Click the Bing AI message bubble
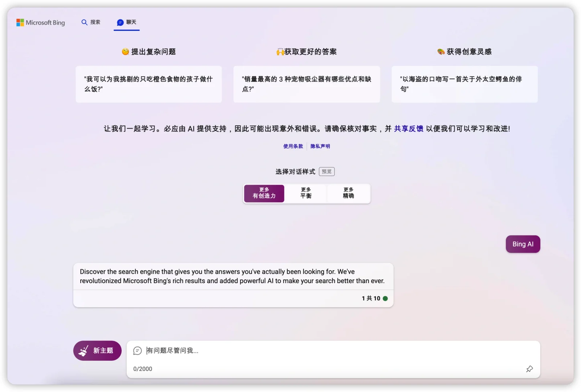Image resolution: width=581 pixels, height=392 pixels. 523,244
